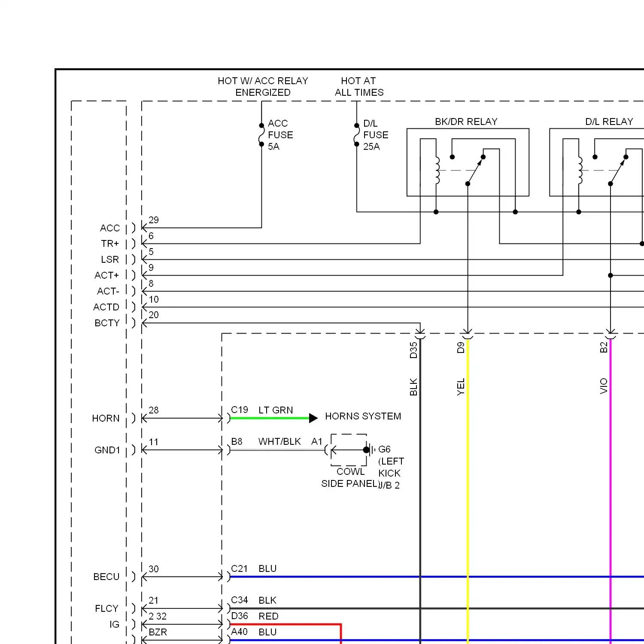This screenshot has height=644, width=644.
Task: Click the D/L relay coil symbol
Action: (x=580, y=170)
